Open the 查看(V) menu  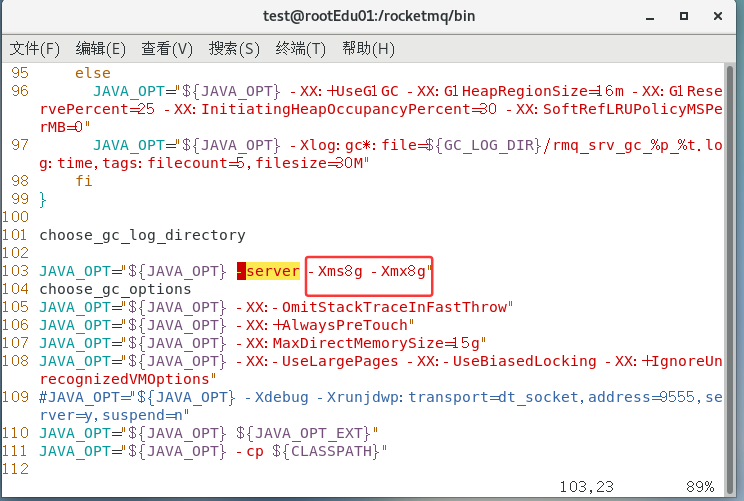167,48
